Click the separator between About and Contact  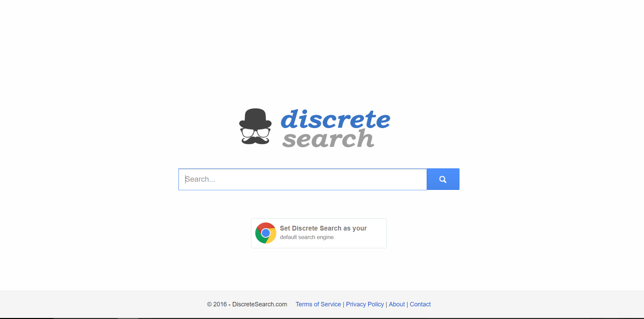(407, 304)
